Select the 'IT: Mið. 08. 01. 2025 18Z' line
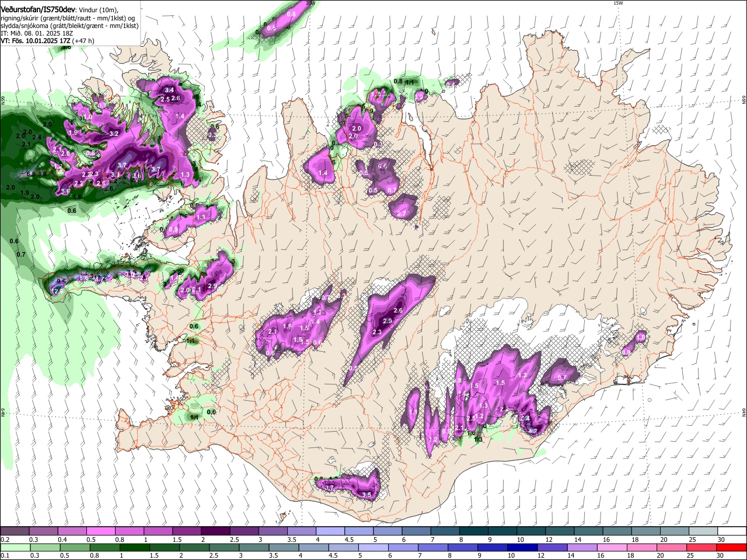 36,34
